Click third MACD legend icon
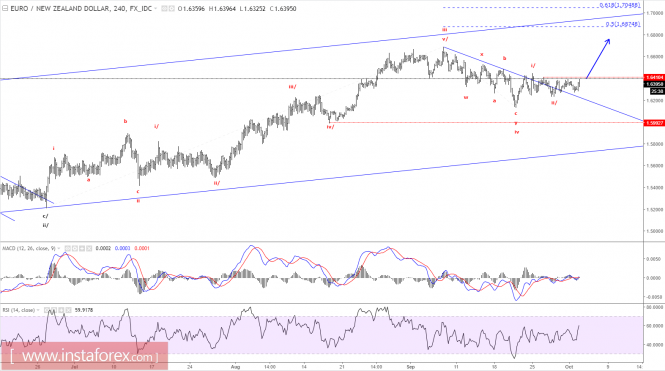 tap(82, 248)
